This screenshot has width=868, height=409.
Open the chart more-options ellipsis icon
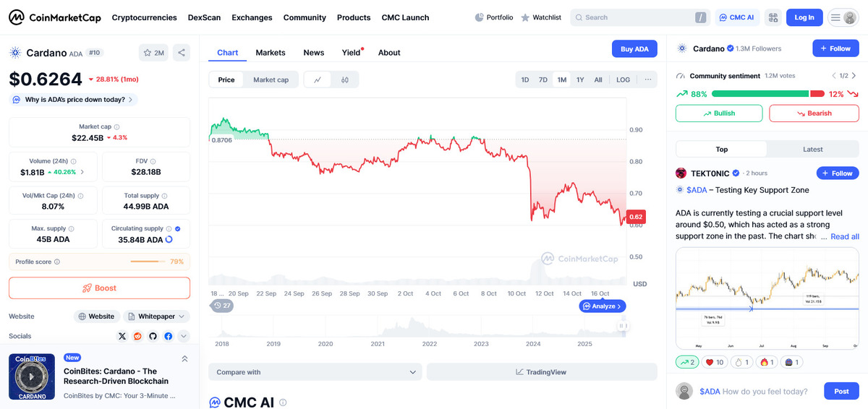647,79
